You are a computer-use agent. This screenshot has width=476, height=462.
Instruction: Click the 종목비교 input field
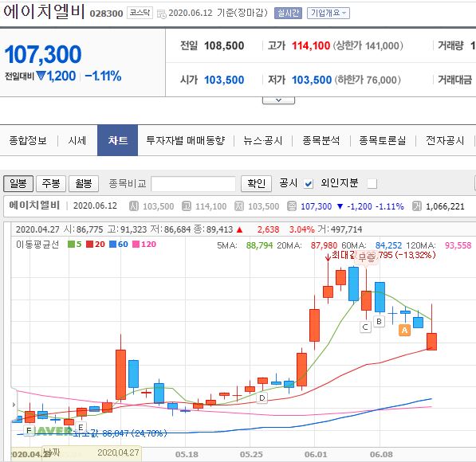click(x=194, y=184)
